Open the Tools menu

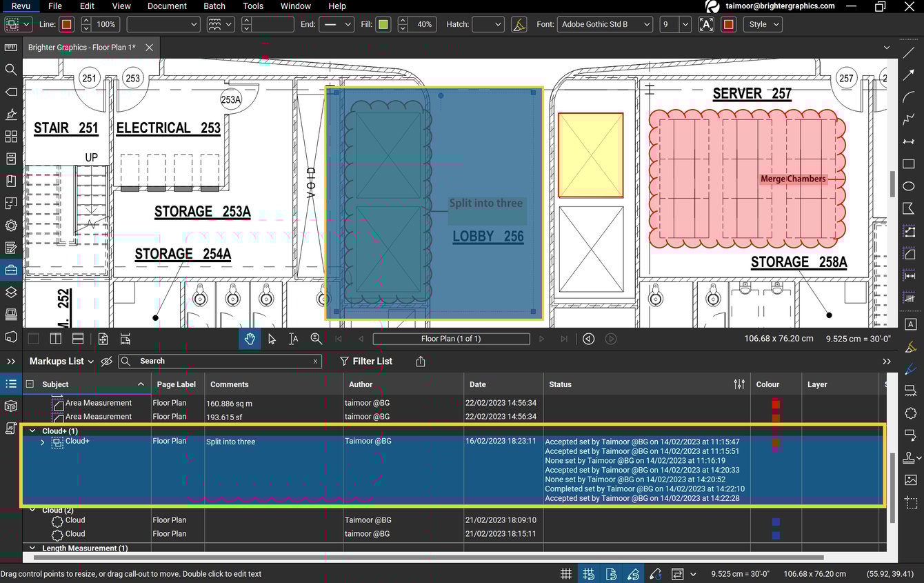pyautogui.click(x=252, y=6)
